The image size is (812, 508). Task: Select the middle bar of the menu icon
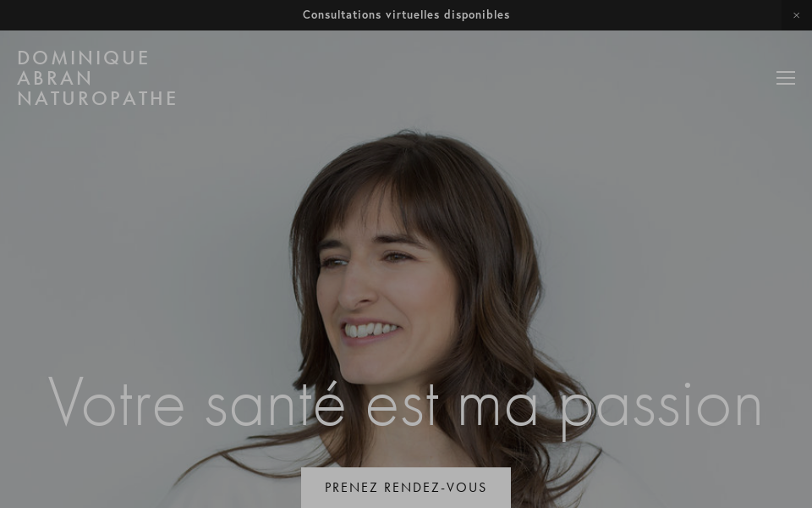[786, 78]
